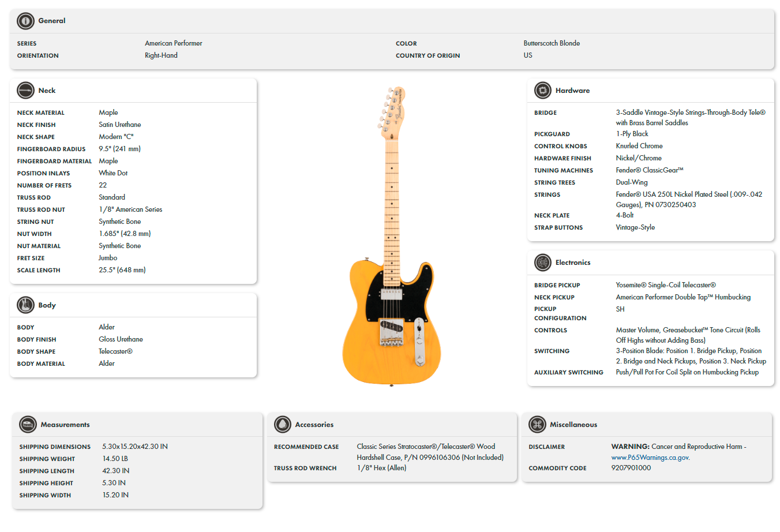Select the Butterscotch Blonde color value

[x=551, y=43]
